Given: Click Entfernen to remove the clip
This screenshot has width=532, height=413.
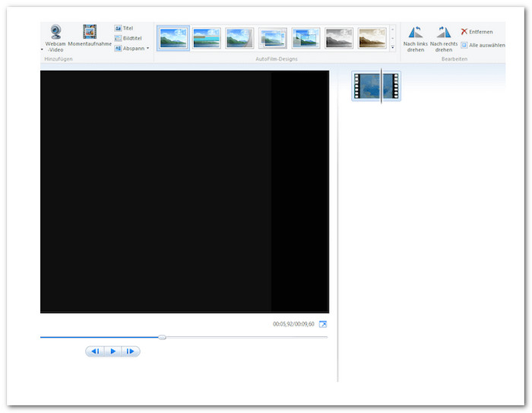Looking at the screenshot, I should click(477, 32).
